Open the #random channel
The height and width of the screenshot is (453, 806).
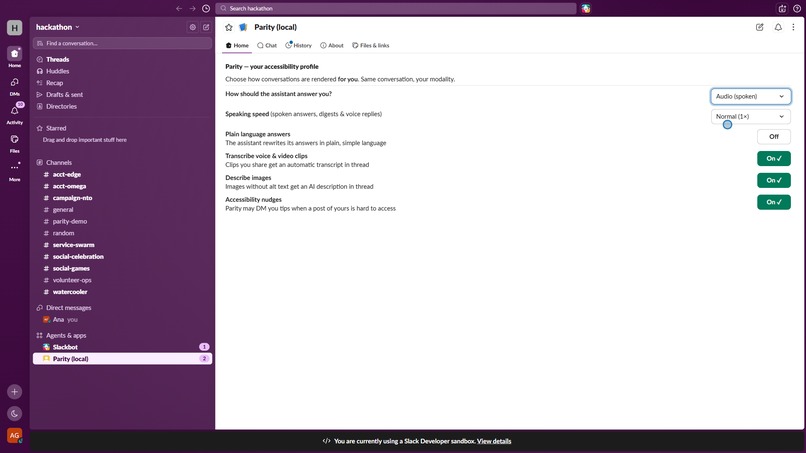tap(122, 233)
